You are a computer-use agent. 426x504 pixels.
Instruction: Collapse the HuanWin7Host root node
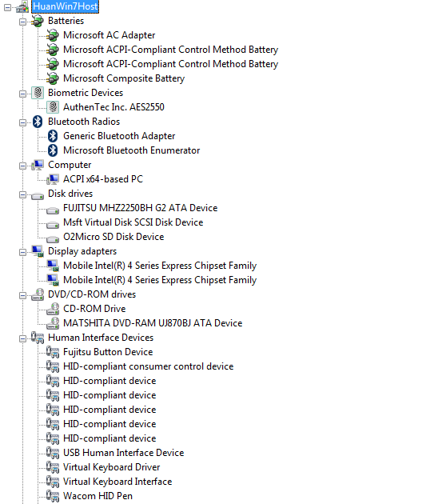coord(7,7)
